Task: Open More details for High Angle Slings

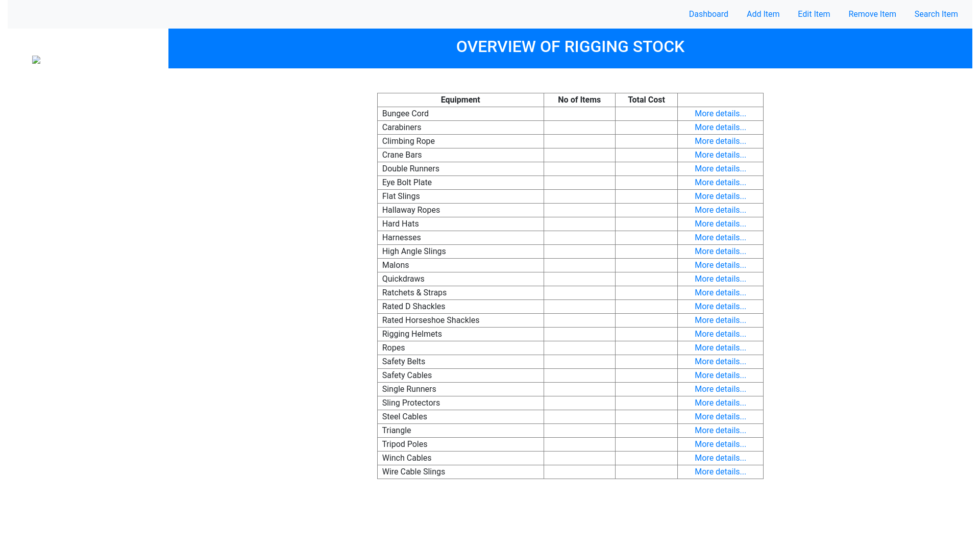Action: [x=720, y=252]
